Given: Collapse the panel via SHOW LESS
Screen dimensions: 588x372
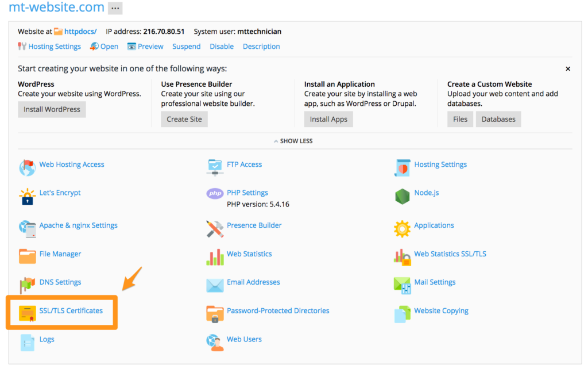Looking at the screenshot, I should click(293, 140).
